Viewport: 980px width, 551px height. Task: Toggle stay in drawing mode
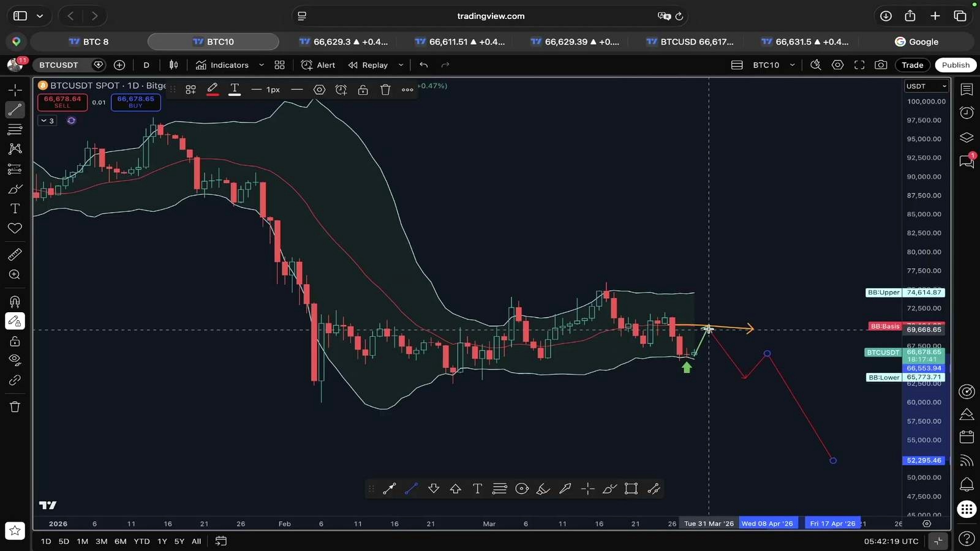pos(15,321)
